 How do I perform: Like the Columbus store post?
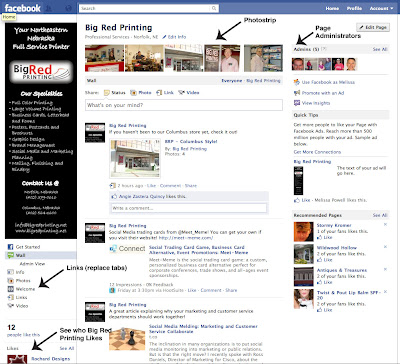(x=151, y=186)
